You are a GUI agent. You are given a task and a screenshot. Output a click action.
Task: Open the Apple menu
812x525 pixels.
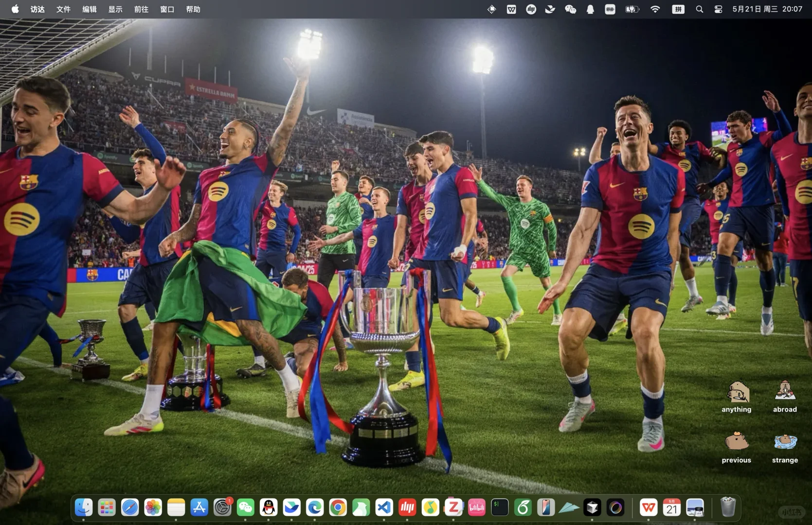(x=15, y=9)
